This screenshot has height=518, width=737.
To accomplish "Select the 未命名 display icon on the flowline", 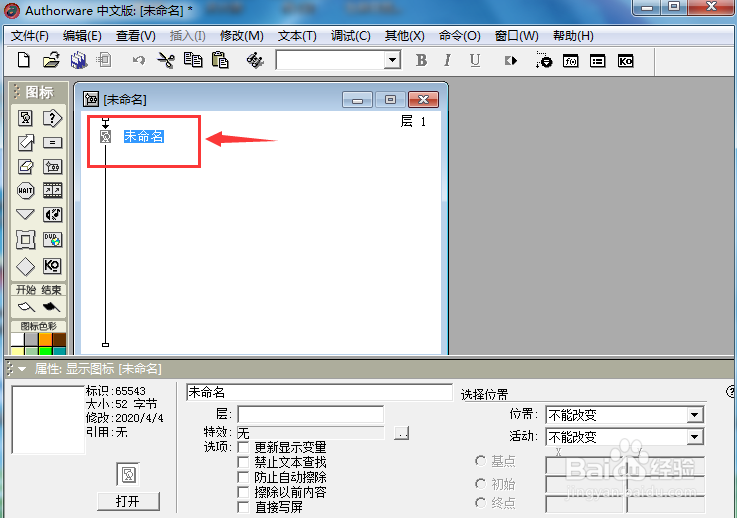I will coord(106,136).
